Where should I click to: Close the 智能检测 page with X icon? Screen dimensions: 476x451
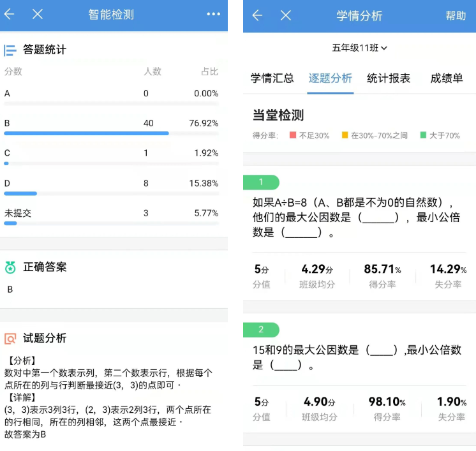point(38,14)
